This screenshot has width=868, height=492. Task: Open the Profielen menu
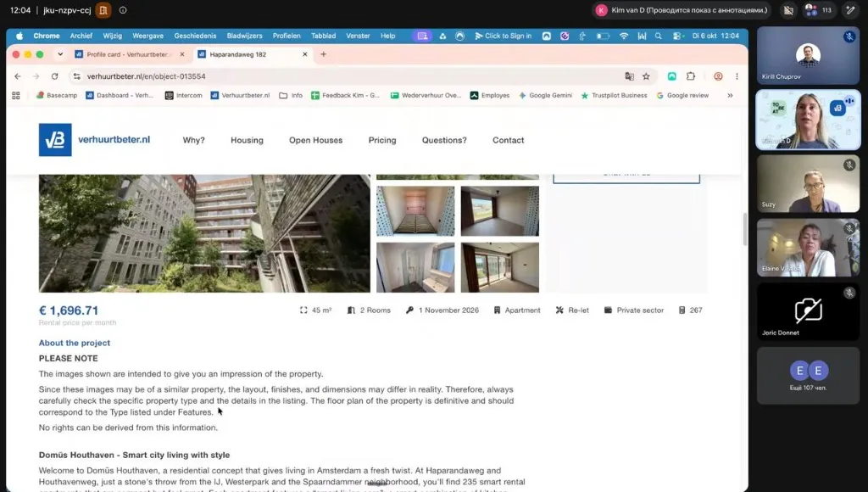pyautogui.click(x=287, y=36)
